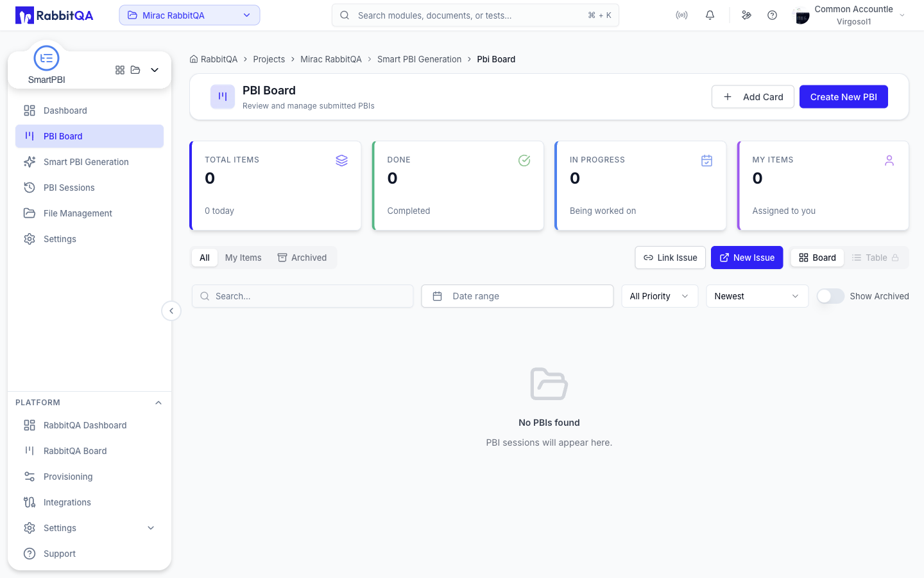This screenshot has height=578, width=924.
Task: Click the Create New PBI button
Action: pos(844,97)
